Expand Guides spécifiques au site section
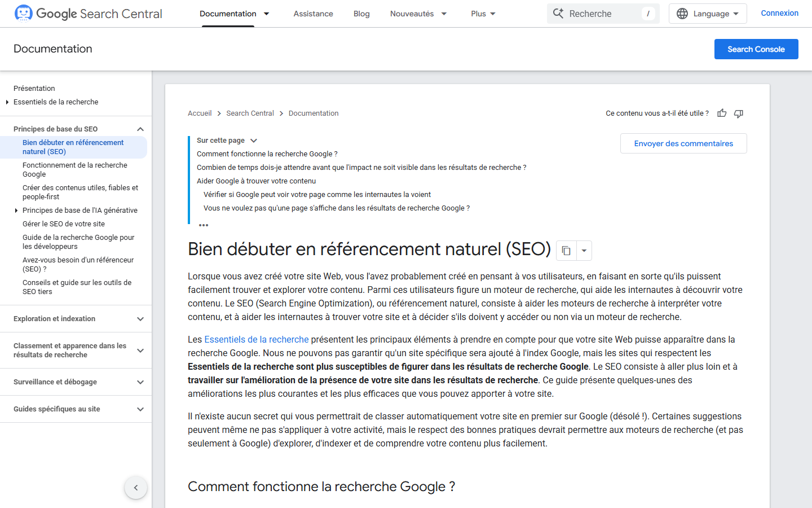Viewport: 812px width, 508px height. pos(140,409)
